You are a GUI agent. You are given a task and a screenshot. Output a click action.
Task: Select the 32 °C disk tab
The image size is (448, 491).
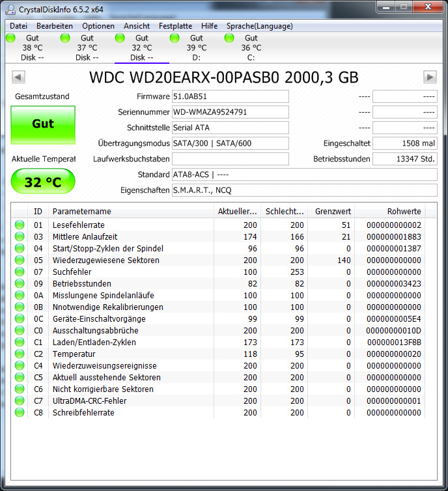pos(142,48)
